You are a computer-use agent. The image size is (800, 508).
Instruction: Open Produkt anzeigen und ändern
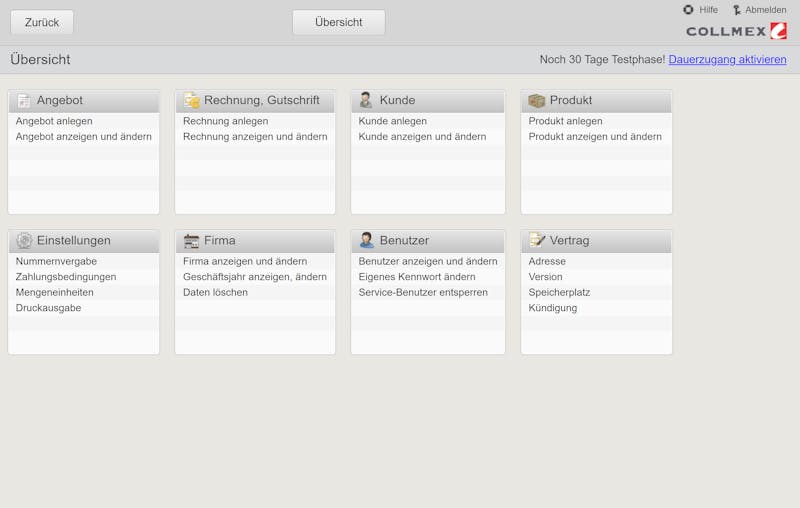coord(595,137)
